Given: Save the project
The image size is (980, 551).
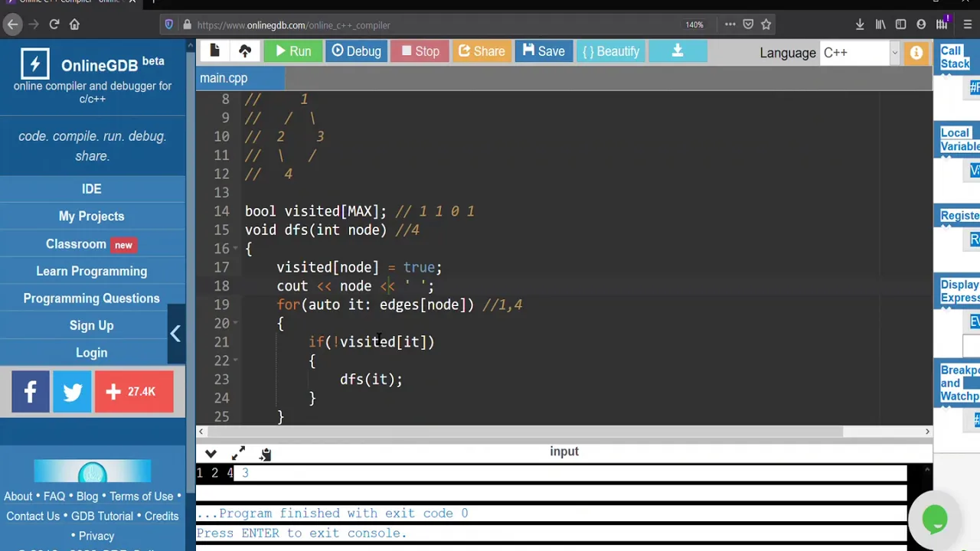Looking at the screenshot, I should [x=544, y=51].
